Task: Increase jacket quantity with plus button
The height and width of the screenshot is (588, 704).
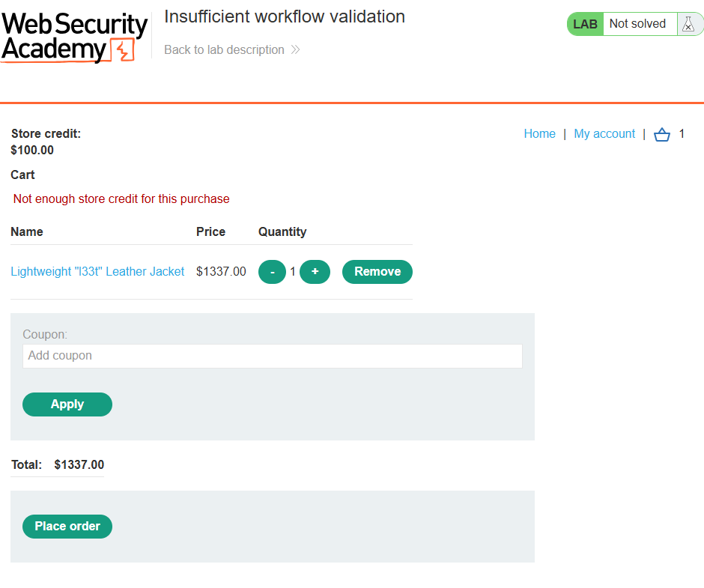Action: click(x=315, y=272)
